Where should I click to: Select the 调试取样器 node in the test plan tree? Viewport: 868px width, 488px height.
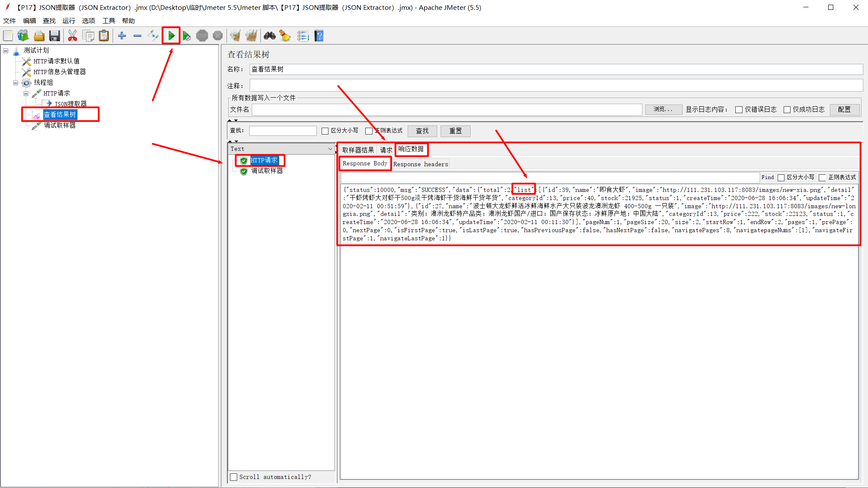coord(60,126)
